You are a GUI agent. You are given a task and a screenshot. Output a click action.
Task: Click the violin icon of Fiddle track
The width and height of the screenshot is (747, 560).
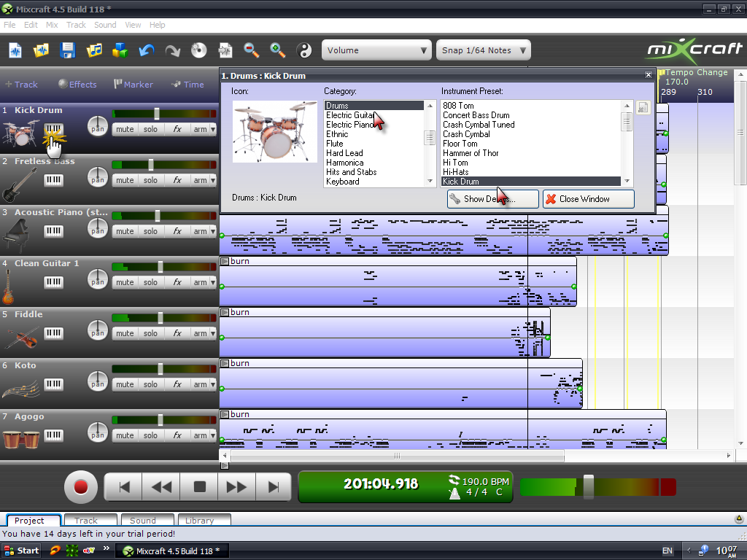point(20,337)
